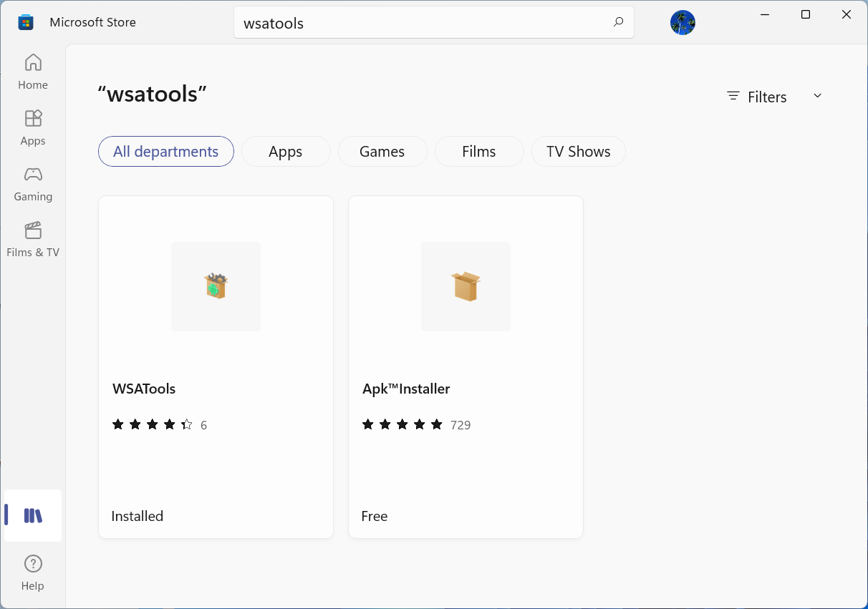Viewport: 868px width, 609px height.
Task: Click the WSATools star rating
Action: (x=153, y=424)
